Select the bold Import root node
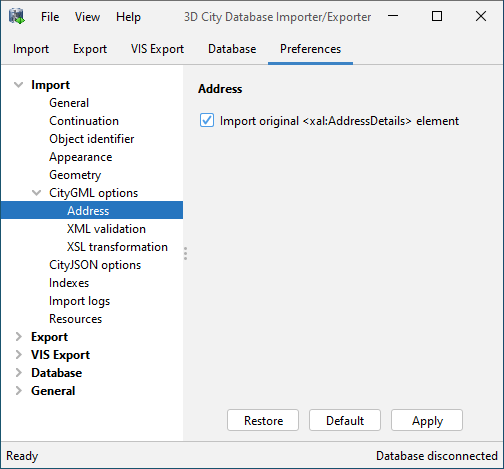This screenshot has width=504, height=469. [x=50, y=85]
